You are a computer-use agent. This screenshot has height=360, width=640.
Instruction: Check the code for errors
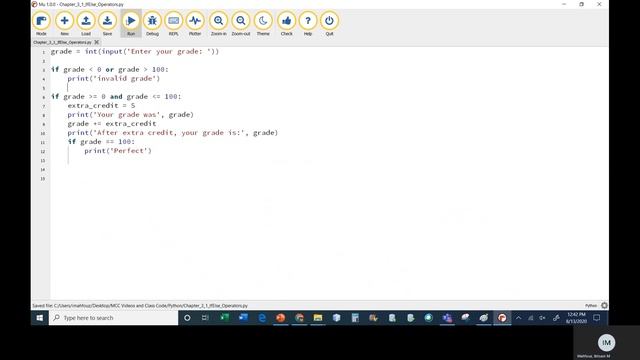pos(287,24)
